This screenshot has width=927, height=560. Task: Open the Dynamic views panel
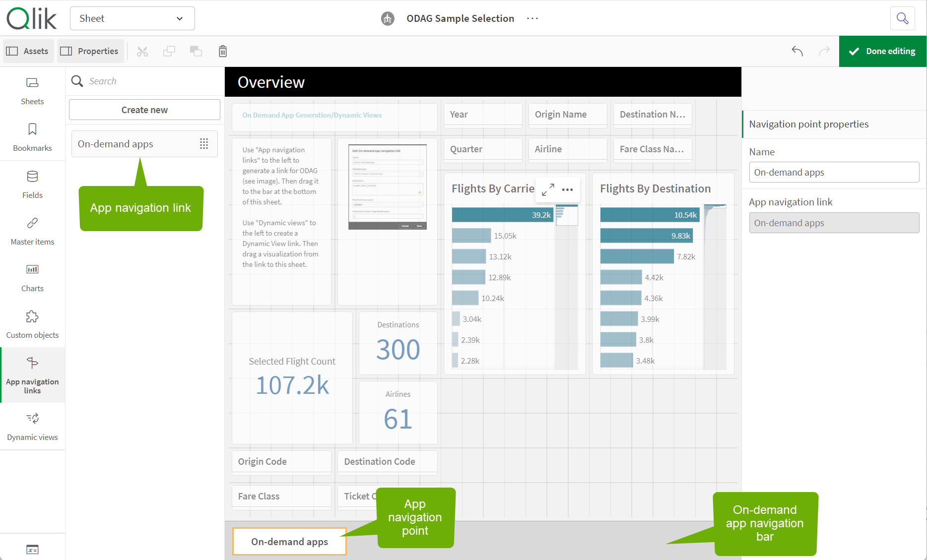[32, 426]
